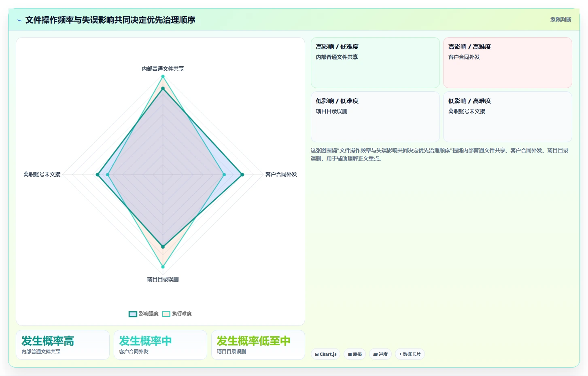The height and width of the screenshot is (376, 588).
Task: Click the 执行难度 point on the 内部普通文件共享 axis
Action: pos(163,76)
